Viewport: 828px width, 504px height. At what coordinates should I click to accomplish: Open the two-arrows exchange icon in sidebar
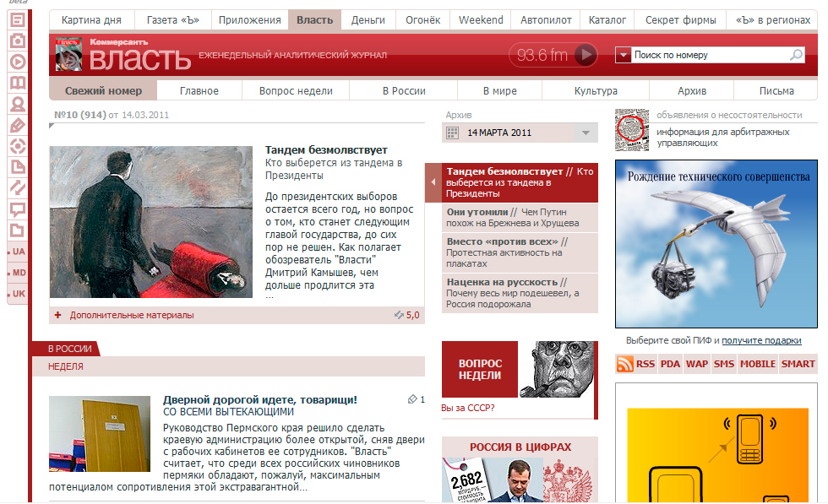point(18,188)
